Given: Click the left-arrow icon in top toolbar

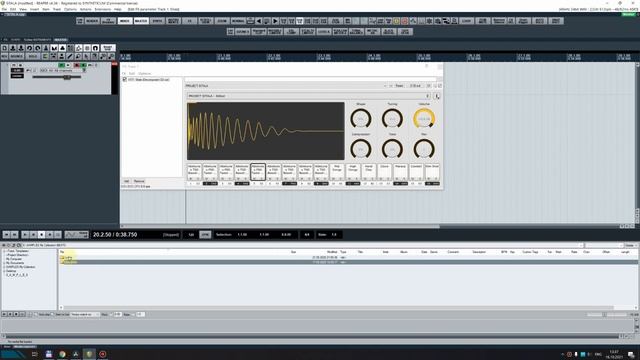Looking at the screenshot, I should [259, 21].
